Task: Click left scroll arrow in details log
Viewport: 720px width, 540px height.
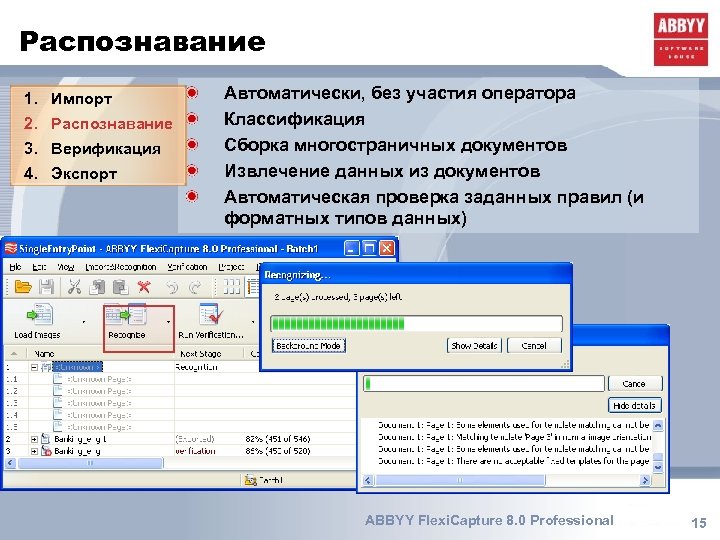Action: click(368, 480)
